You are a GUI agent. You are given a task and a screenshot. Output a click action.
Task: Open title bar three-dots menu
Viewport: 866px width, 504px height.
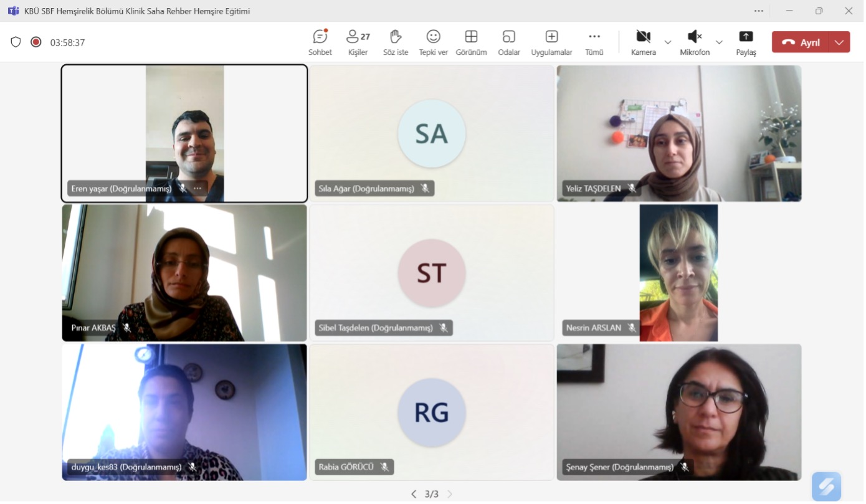758,11
